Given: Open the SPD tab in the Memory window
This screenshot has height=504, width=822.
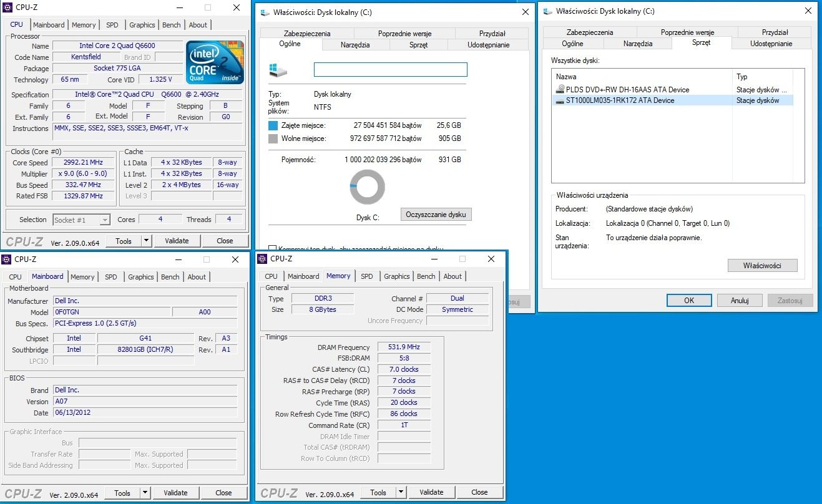Looking at the screenshot, I should click(367, 276).
